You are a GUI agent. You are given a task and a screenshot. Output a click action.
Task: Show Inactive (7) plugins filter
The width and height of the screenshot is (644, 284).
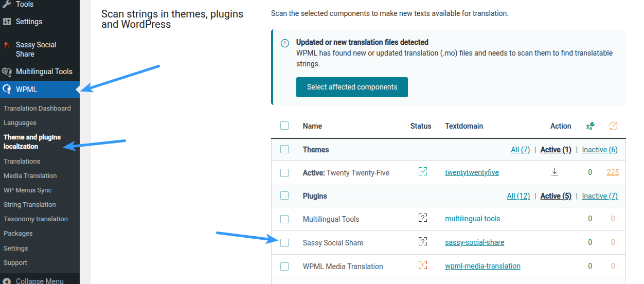pos(600,196)
